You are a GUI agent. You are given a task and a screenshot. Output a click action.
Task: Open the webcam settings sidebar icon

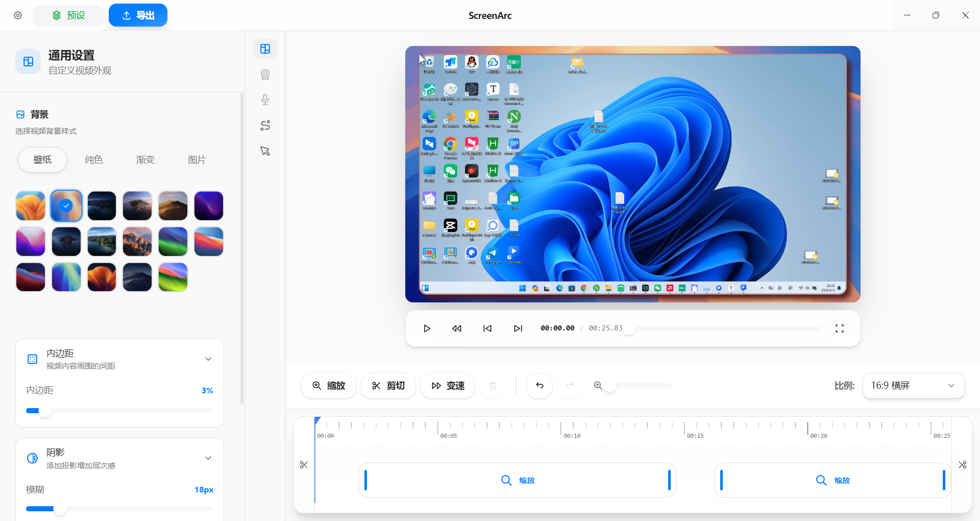click(265, 74)
